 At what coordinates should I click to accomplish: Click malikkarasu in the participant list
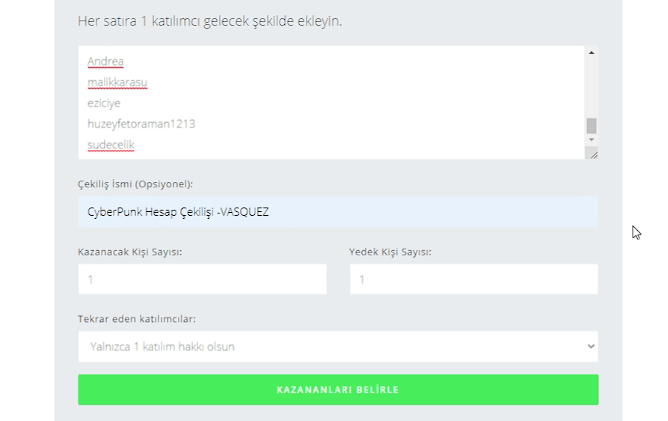tap(117, 82)
